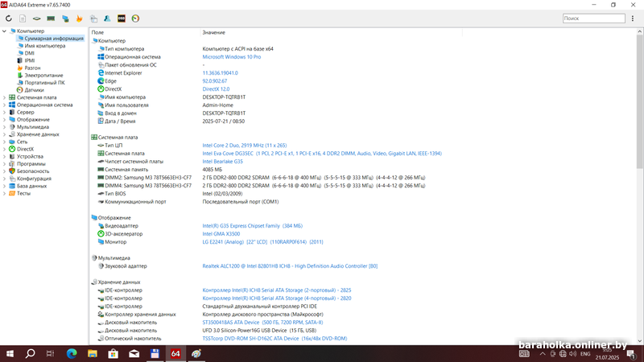Expand the Сеть tree node
This screenshot has height=362, width=644.
click(x=5, y=142)
